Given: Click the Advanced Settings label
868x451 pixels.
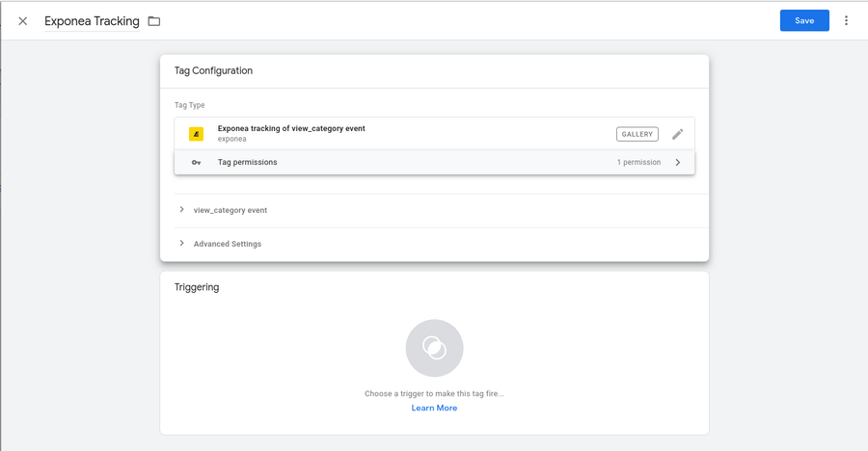Looking at the screenshot, I should tap(228, 244).
